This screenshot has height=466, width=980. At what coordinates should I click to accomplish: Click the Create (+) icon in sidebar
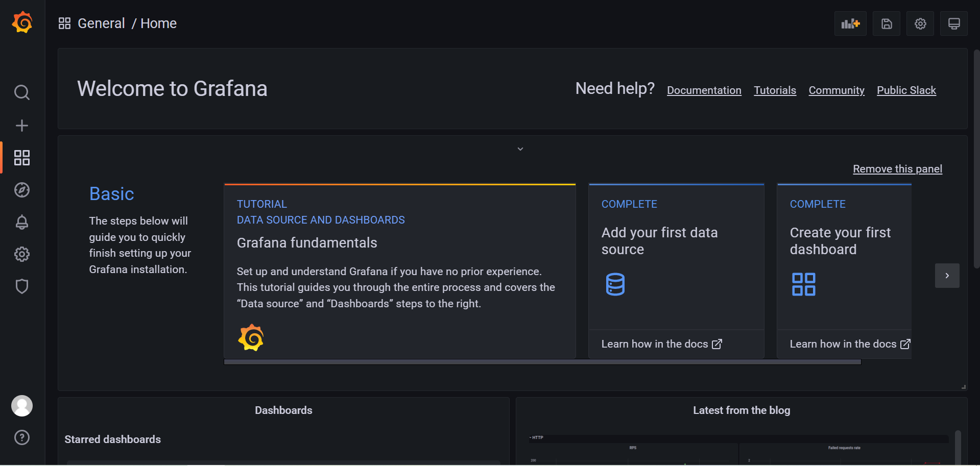click(x=22, y=125)
